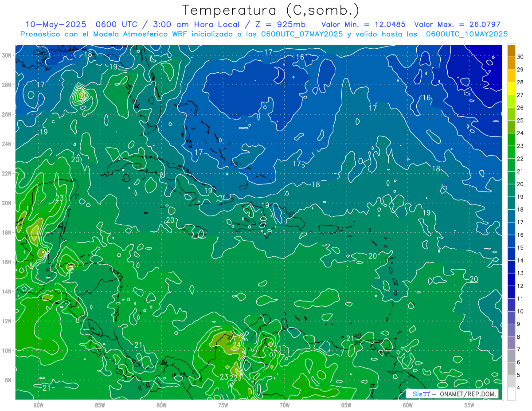This screenshot has height=411, width=532.
Task: Click the '10' label on the color scale
Action: click(520, 312)
